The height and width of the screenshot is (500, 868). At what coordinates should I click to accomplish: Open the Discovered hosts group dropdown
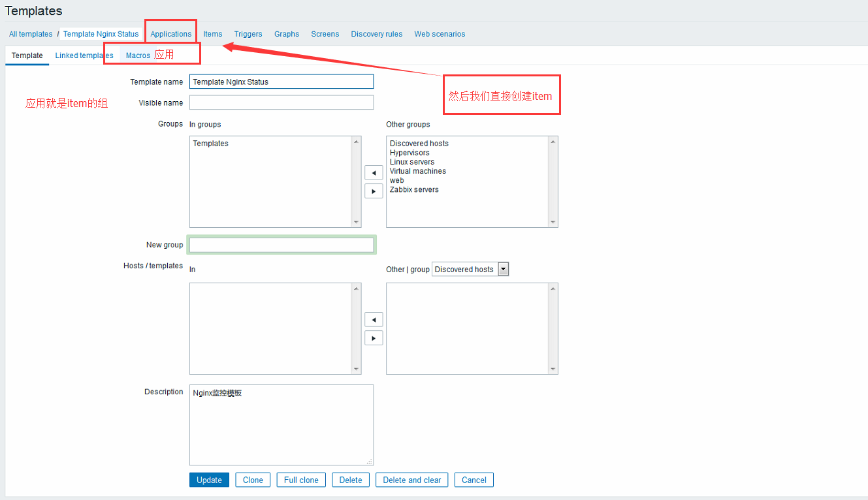tap(470, 269)
